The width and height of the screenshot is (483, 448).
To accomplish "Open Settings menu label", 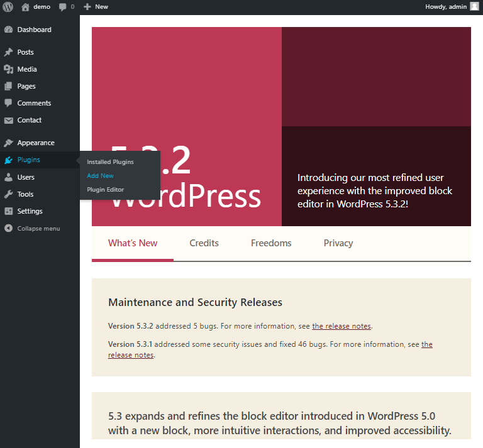I will [x=30, y=211].
